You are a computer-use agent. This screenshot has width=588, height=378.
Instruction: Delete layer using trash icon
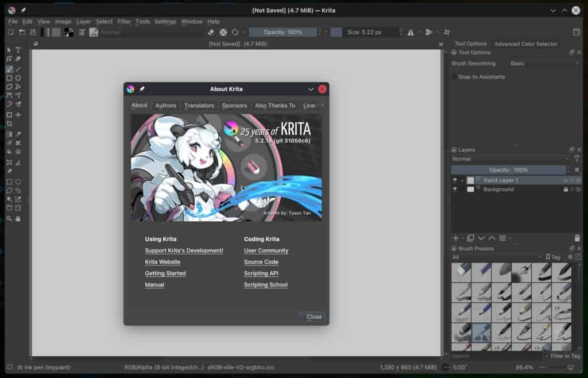coord(578,238)
